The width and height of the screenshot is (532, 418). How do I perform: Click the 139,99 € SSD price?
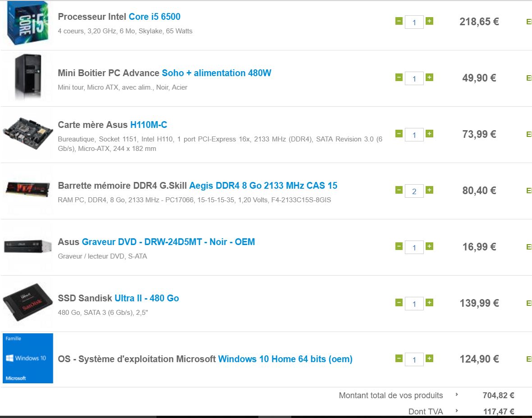click(479, 303)
